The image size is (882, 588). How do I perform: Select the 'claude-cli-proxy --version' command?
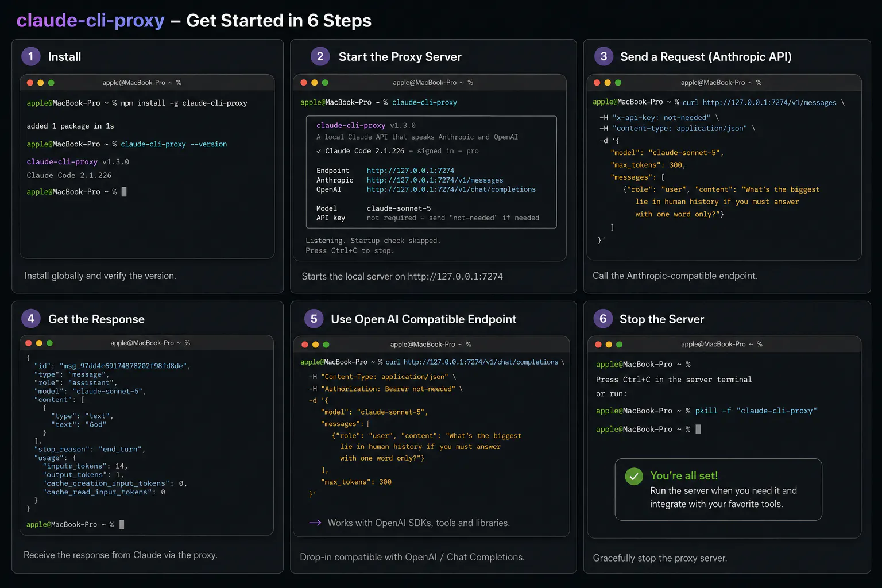click(173, 144)
